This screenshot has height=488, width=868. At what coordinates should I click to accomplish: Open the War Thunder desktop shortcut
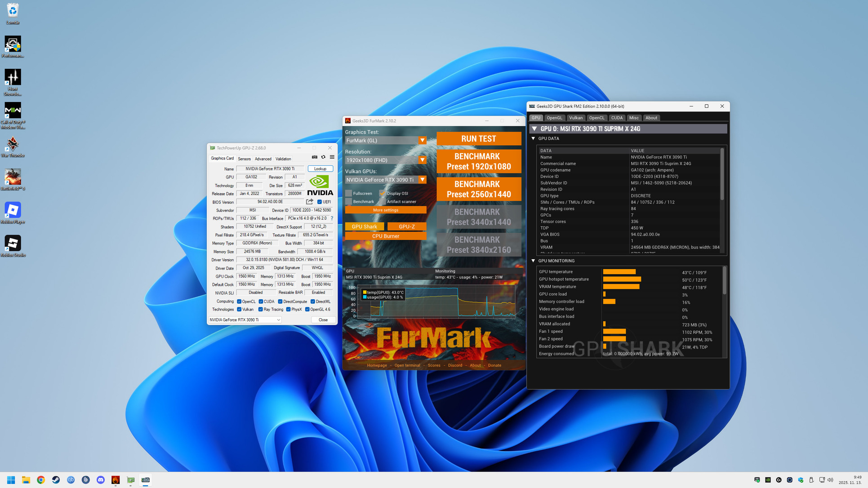(13, 144)
